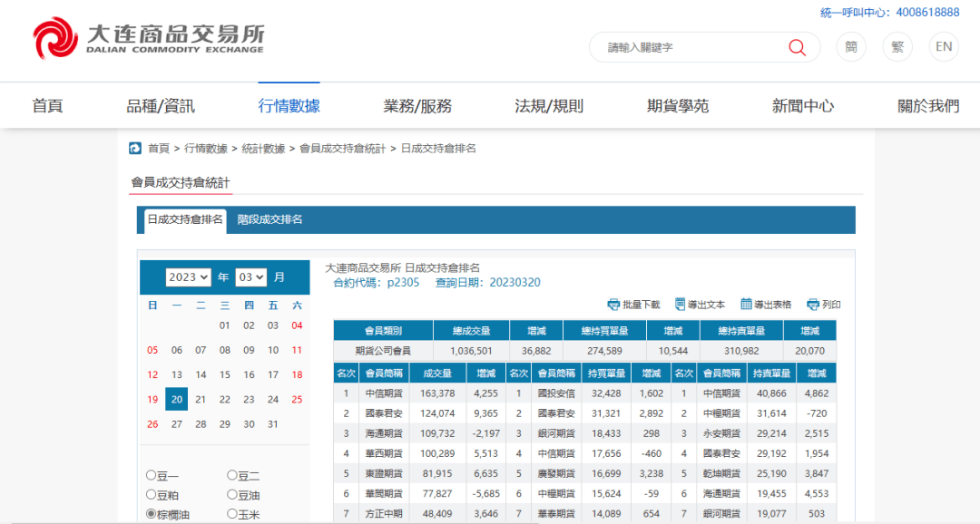Screen dimensions: 980x524
Task: Click the 列印 print icon
Action: [x=813, y=305]
